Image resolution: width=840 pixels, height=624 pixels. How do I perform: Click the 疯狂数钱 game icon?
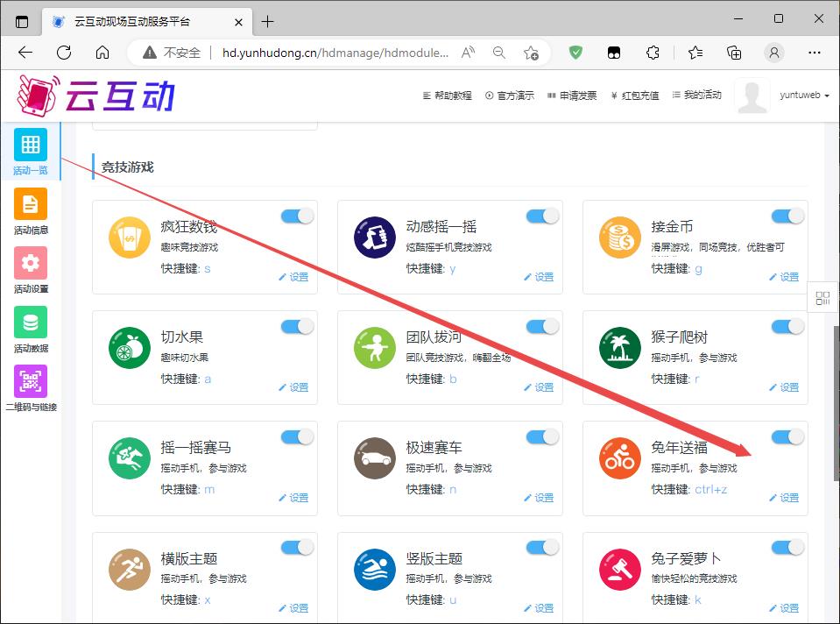pyautogui.click(x=130, y=238)
